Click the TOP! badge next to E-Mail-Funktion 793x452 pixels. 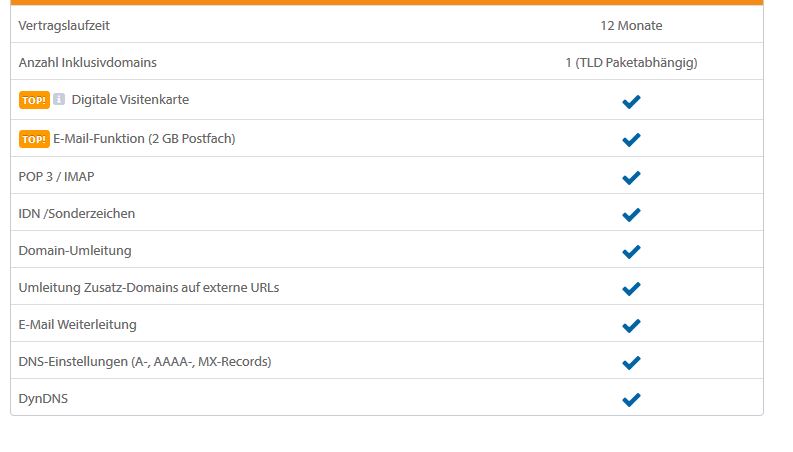[x=34, y=139]
